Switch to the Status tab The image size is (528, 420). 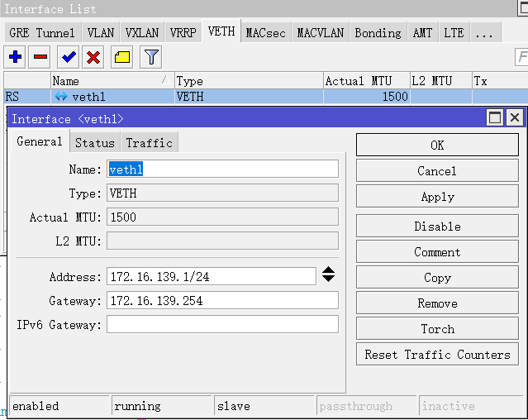95,143
